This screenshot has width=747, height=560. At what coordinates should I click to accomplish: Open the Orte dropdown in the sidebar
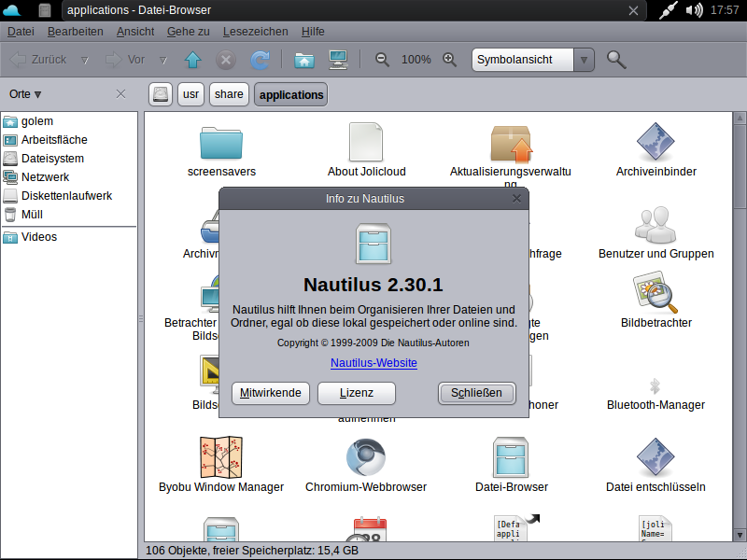pyautogui.click(x=25, y=93)
